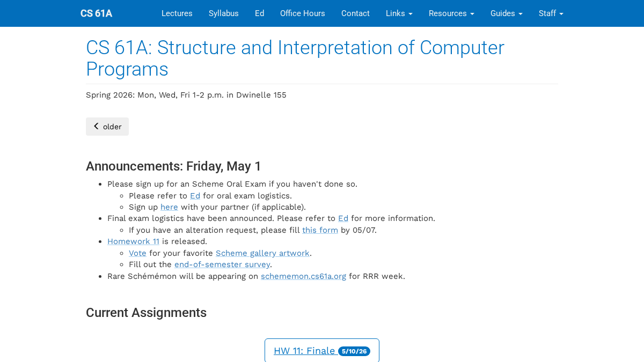The image size is (644, 362).
Task: Click the CS 61A brand logo
Action: point(97,13)
